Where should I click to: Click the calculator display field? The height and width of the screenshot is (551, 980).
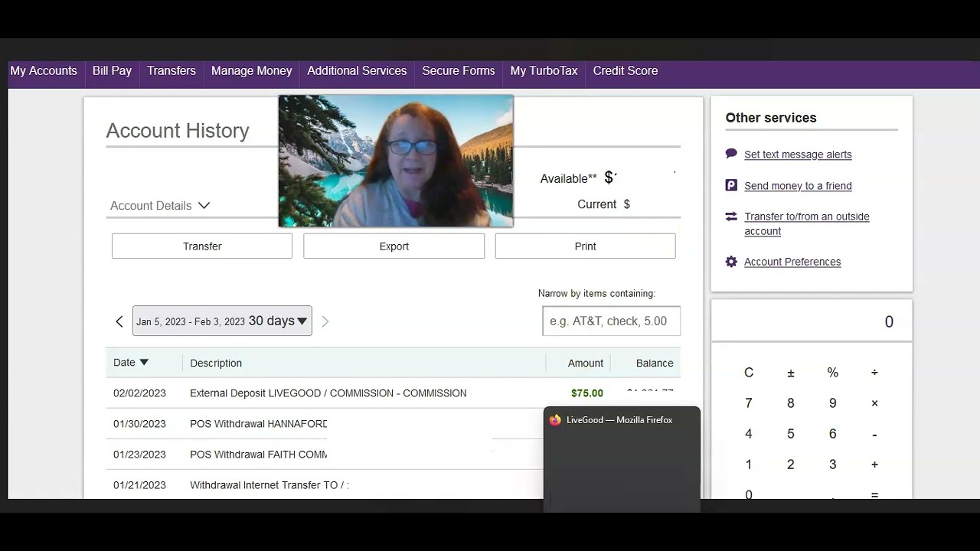(812, 321)
